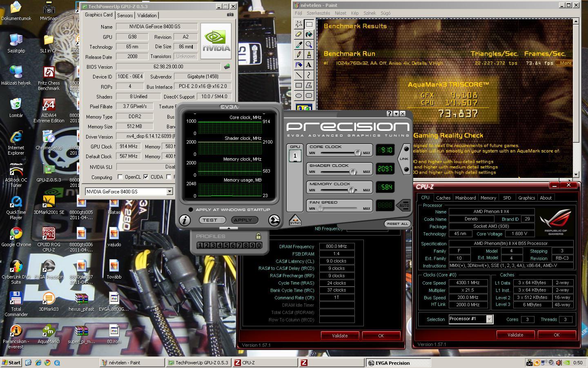Screen dimensions: 588x368
Task: Collapse the Precision profiles panel arrow
Action: click(x=229, y=228)
